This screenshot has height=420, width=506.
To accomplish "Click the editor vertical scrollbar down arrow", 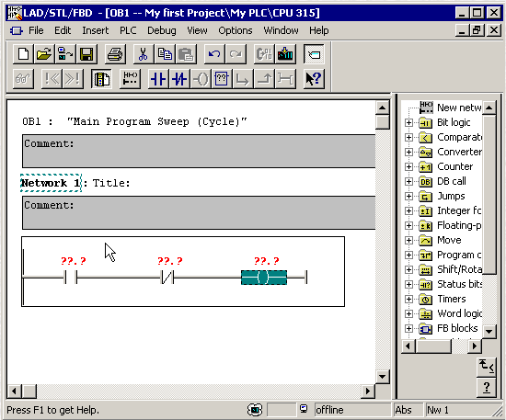I will [x=383, y=377].
